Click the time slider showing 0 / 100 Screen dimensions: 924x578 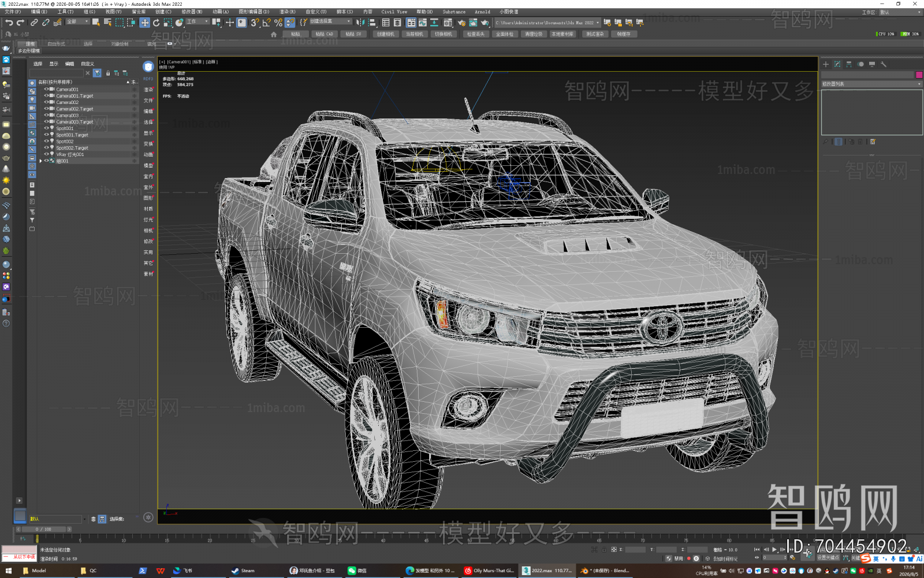point(43,529)
